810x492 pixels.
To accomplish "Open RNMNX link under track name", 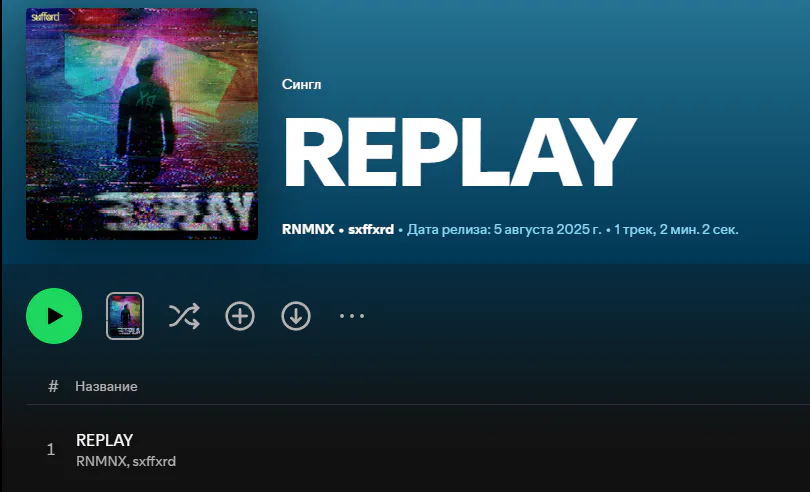I will point(100,461).
